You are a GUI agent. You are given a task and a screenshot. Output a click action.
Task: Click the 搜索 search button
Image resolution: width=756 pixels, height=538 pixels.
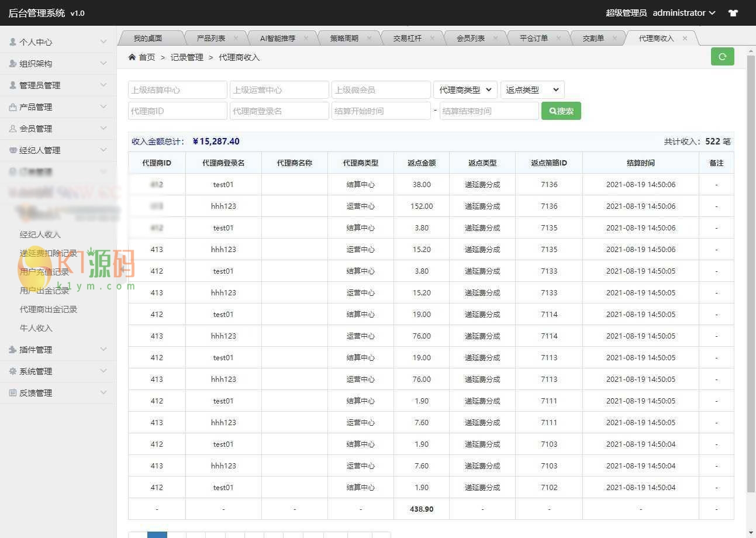(561, 111)
